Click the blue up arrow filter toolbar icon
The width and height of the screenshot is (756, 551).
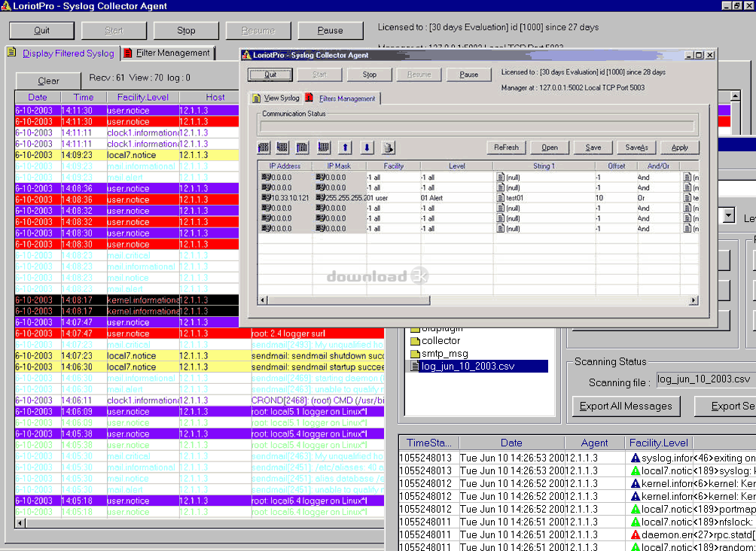(x=346, y=148)
